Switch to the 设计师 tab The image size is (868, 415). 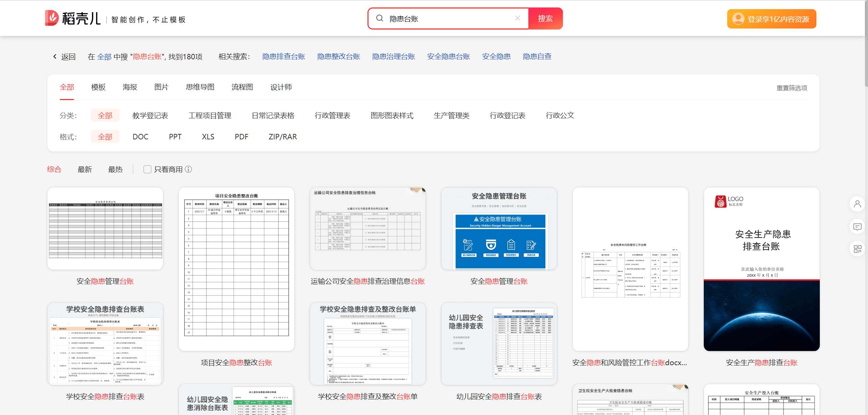click(x=281, y=87)
